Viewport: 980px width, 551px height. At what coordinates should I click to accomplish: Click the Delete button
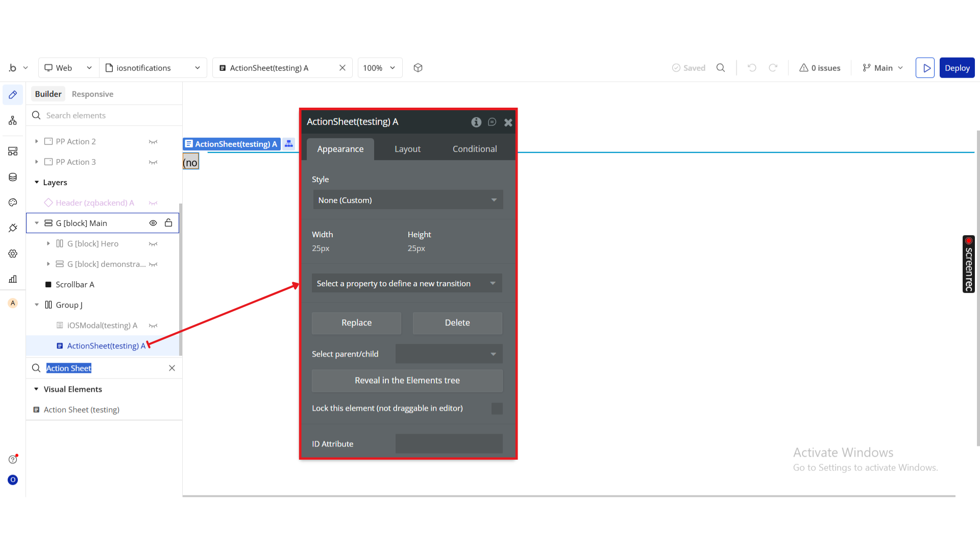457,322
